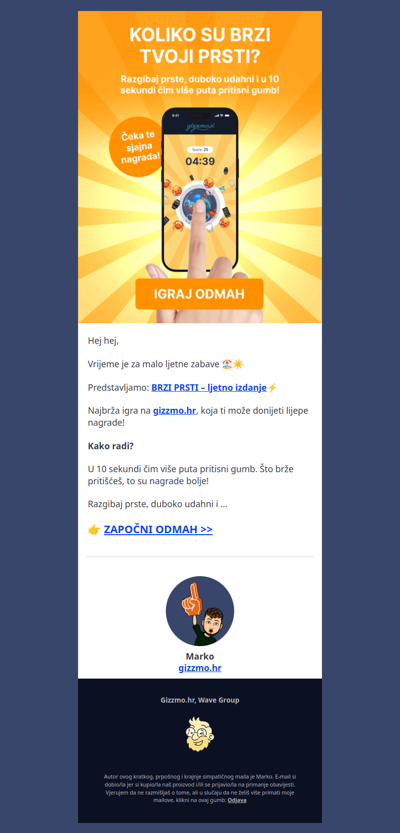Click the phone screen game image

pos(200,190)
